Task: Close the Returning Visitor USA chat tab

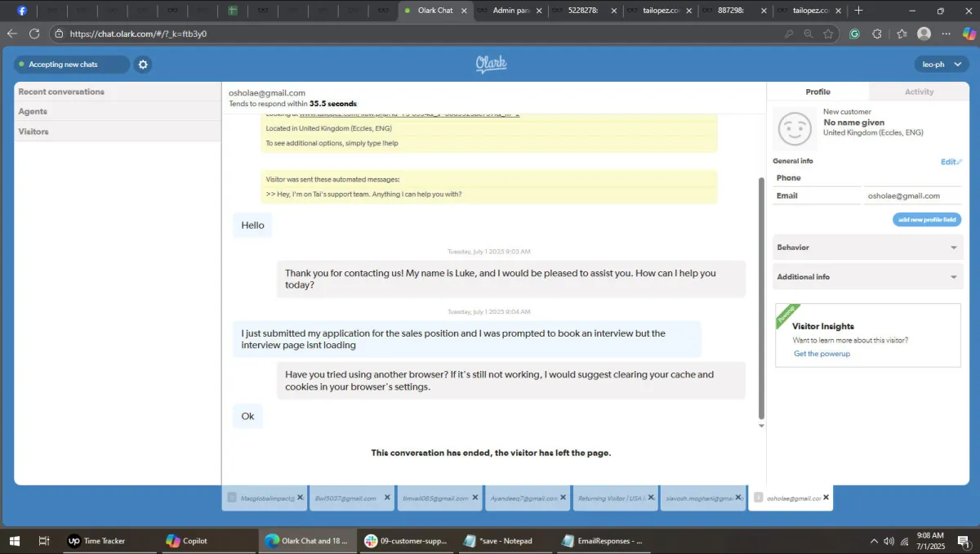Action: (x=651, y=497)
